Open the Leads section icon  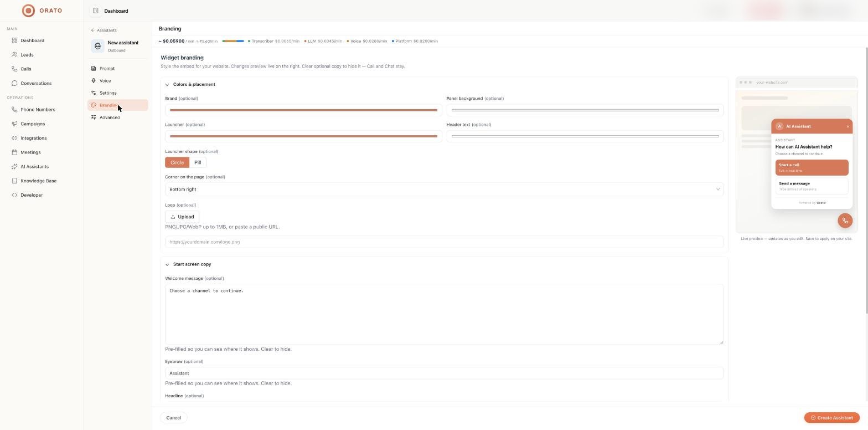click(x=14, y=55)
